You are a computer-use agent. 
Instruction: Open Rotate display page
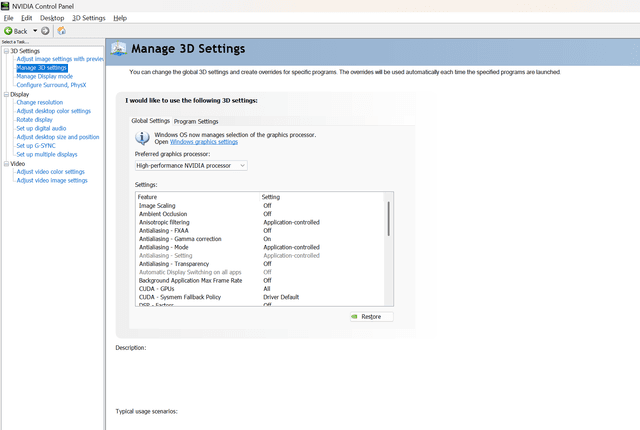pos(34,120)
